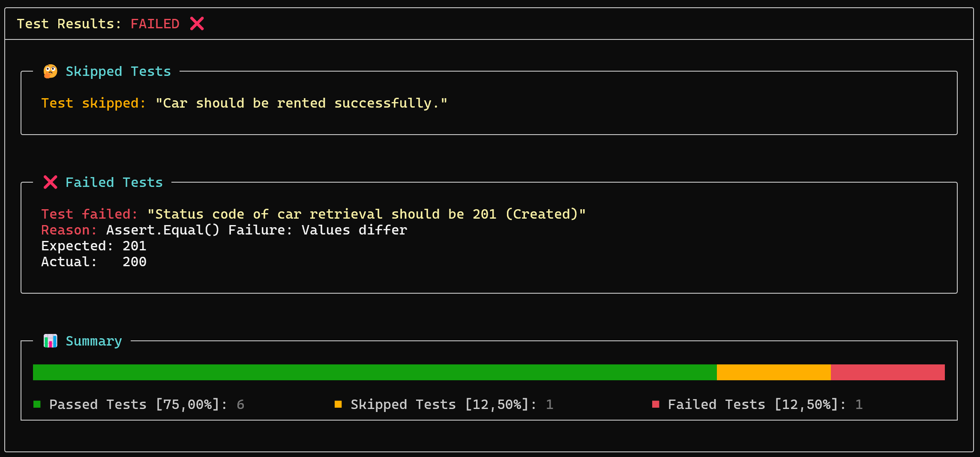
Task: Click the orange Skipped Tests legend square
Action: point(338,404)
